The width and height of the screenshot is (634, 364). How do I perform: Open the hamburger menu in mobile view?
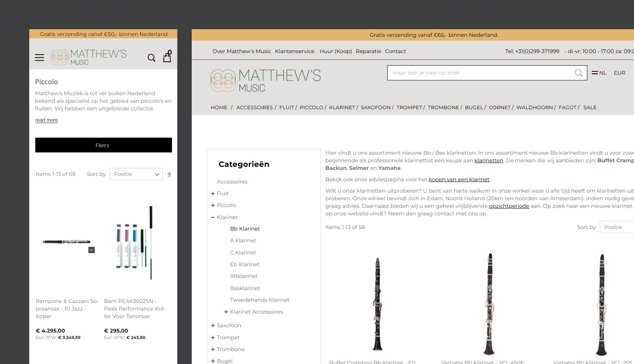pos(39,58)
